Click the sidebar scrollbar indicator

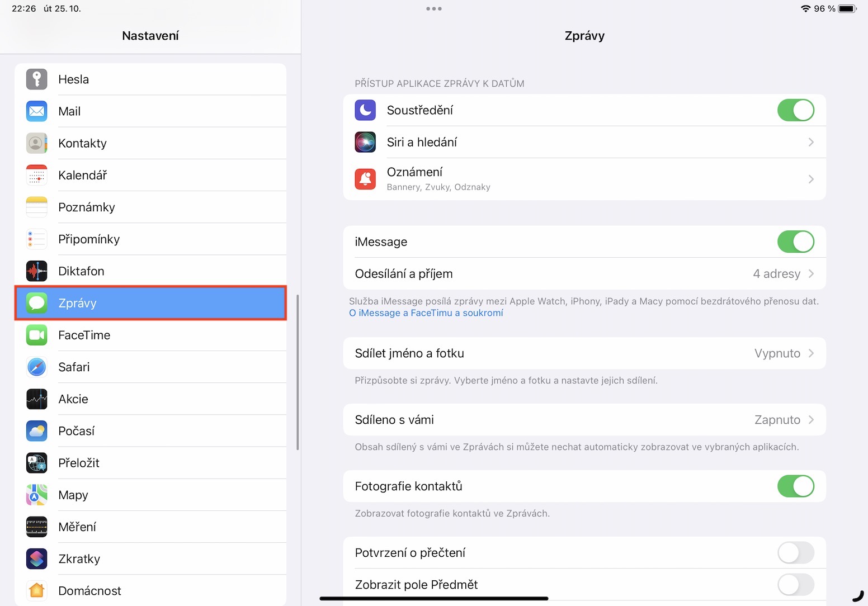tap(298, 372)
